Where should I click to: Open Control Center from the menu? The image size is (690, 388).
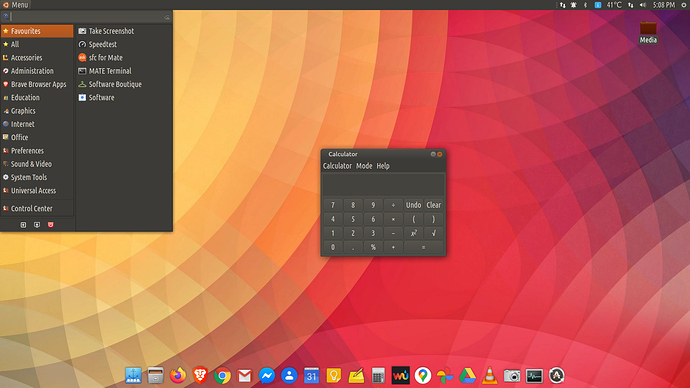coord(37,209)
